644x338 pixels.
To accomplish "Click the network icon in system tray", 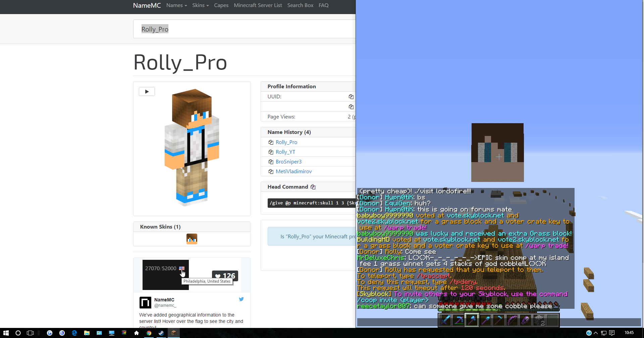I will click(x=604, y=333).
